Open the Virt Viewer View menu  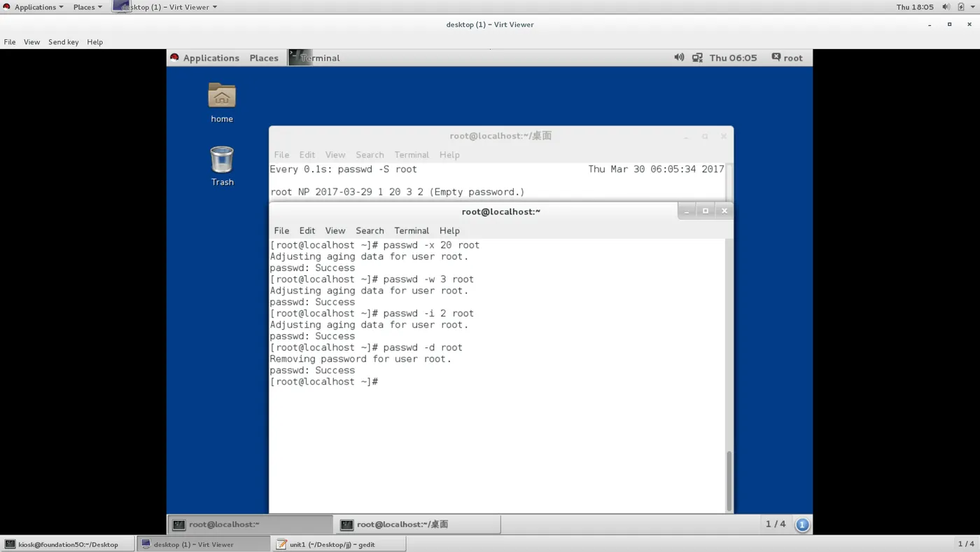(31, 42)
